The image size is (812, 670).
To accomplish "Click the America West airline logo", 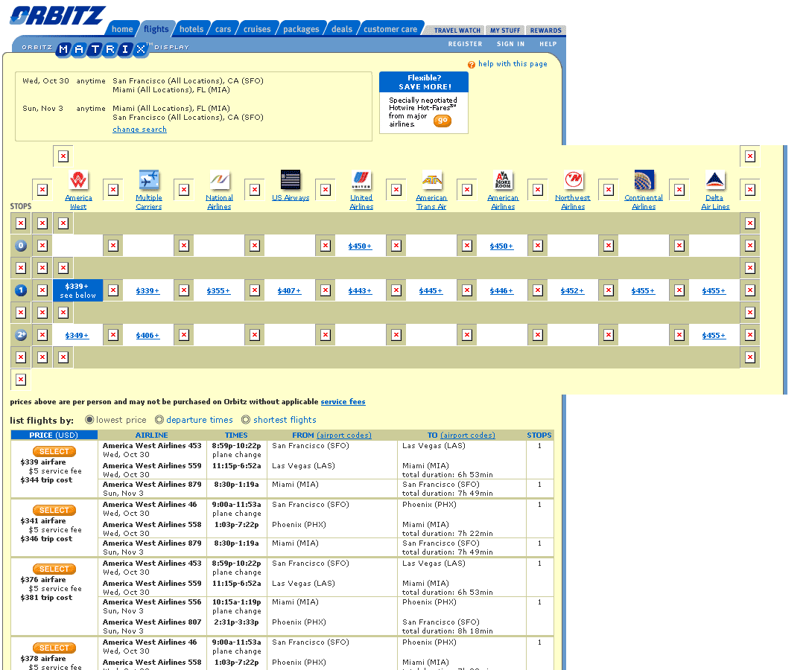I will coord(78,180).
